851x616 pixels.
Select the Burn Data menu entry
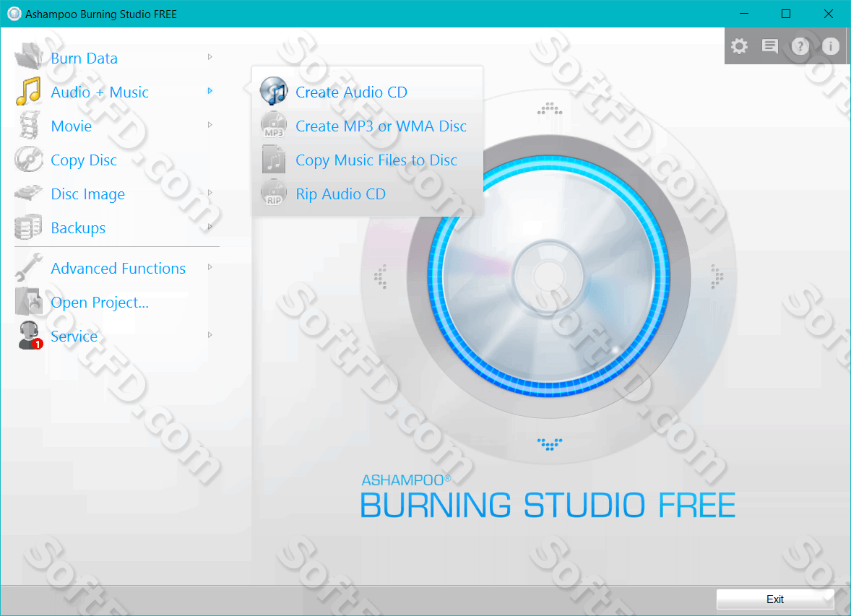click(84, 58)
